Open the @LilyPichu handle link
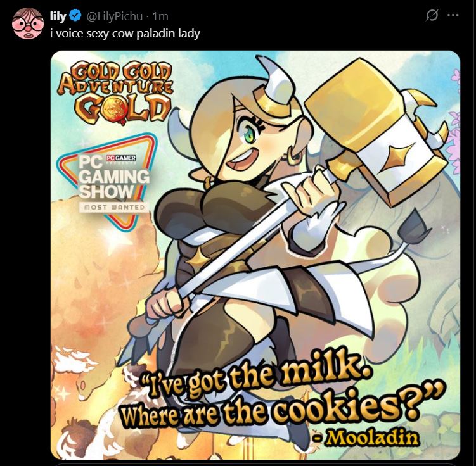 (x=115, y=16)
